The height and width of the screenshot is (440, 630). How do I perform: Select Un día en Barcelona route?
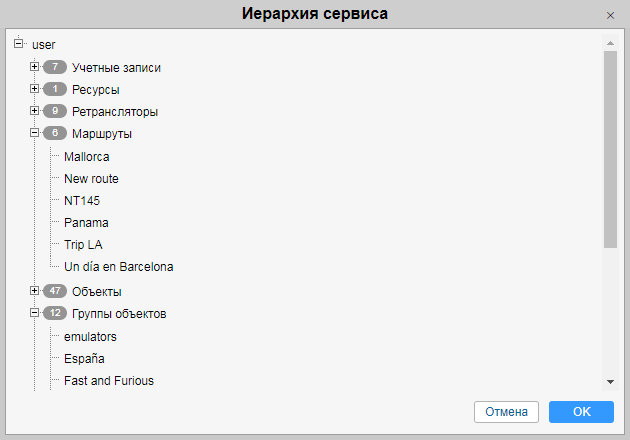118,266
